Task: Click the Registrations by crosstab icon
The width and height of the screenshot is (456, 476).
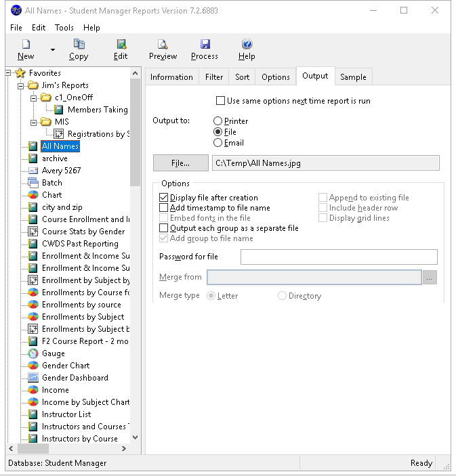Action: [x=59, y=133]
